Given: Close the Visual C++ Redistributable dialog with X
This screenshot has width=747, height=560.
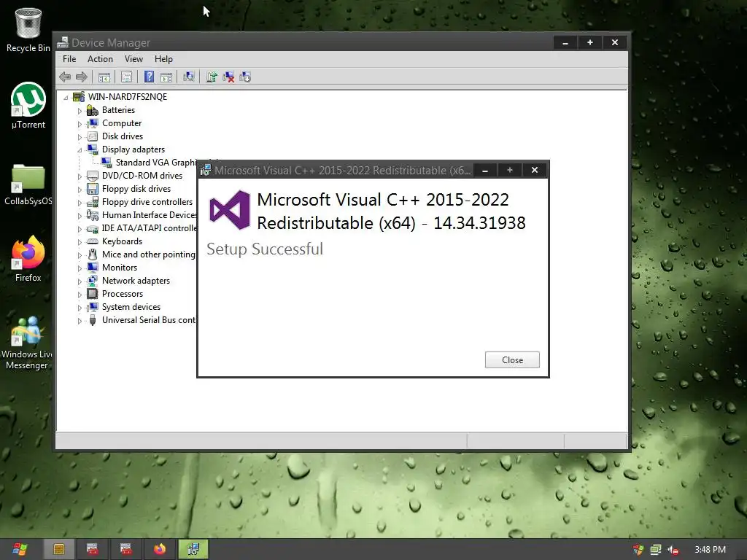Looking at the screenshot, I should pyautogui.click(x=535, y=170).
